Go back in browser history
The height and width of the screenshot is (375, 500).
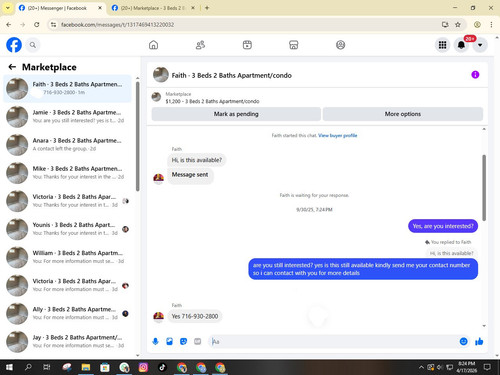[9, 25]
